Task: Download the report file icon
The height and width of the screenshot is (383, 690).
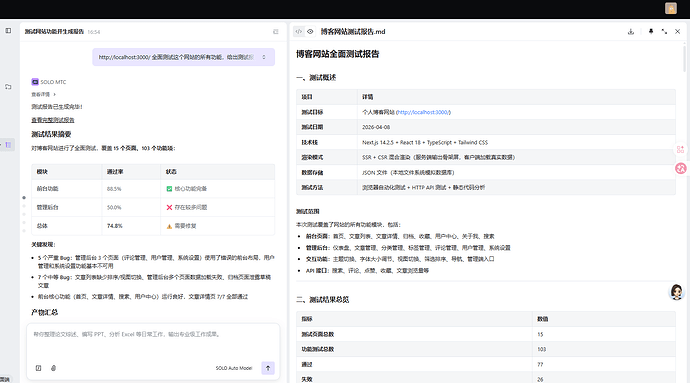Action: (x=631, y=32)
